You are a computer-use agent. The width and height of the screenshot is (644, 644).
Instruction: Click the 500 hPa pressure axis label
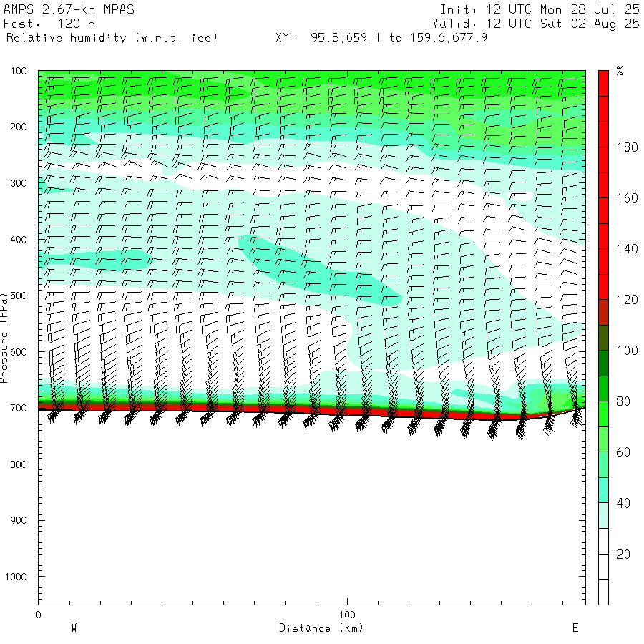[x=19, y=296]
